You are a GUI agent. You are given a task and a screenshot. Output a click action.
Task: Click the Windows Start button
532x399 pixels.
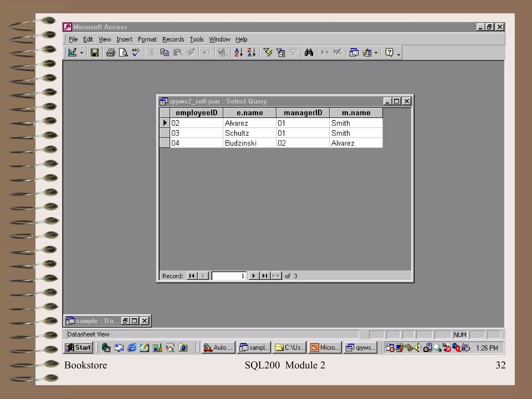[78, 348]
